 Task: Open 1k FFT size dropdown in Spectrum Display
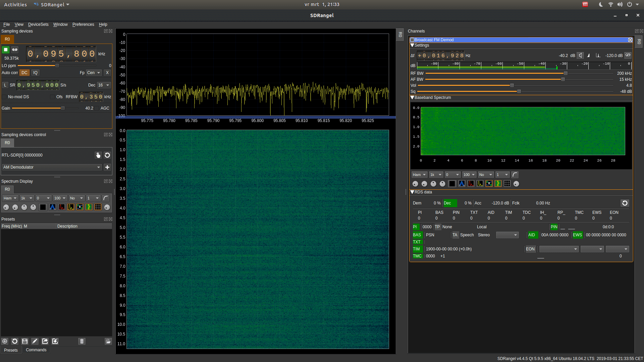(x=27, y=198)
